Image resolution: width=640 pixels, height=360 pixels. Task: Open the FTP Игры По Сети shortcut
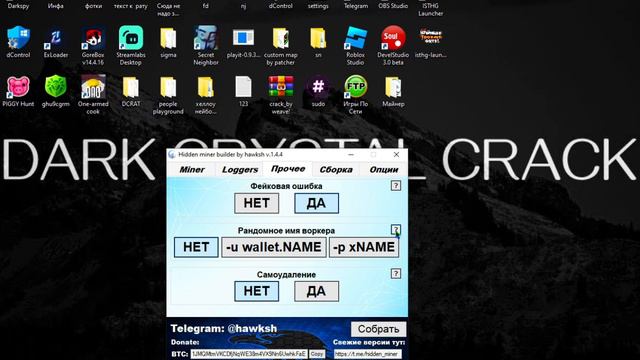click(x=356, y=87)
